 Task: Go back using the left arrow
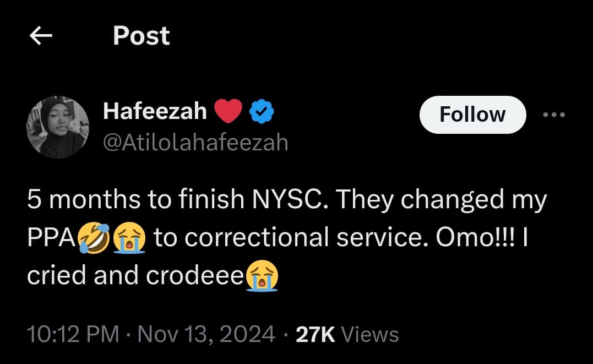pyautogui.click(x=41, y=36)
